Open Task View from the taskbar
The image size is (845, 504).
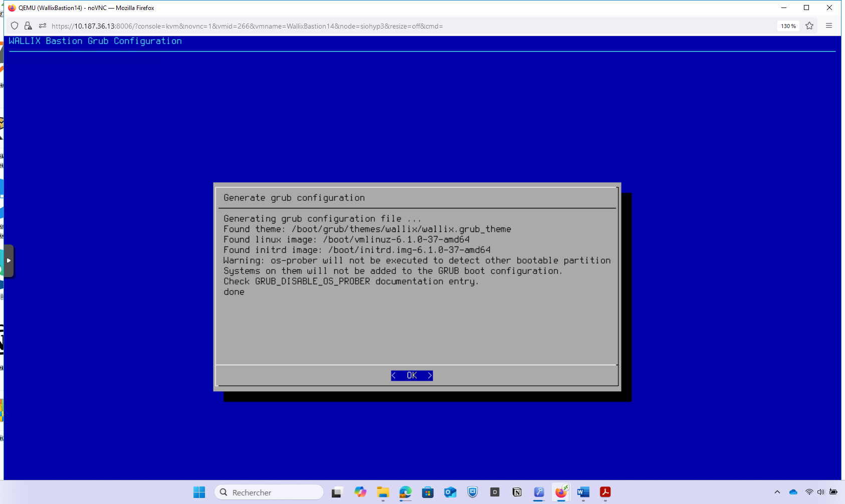[337, 492]
